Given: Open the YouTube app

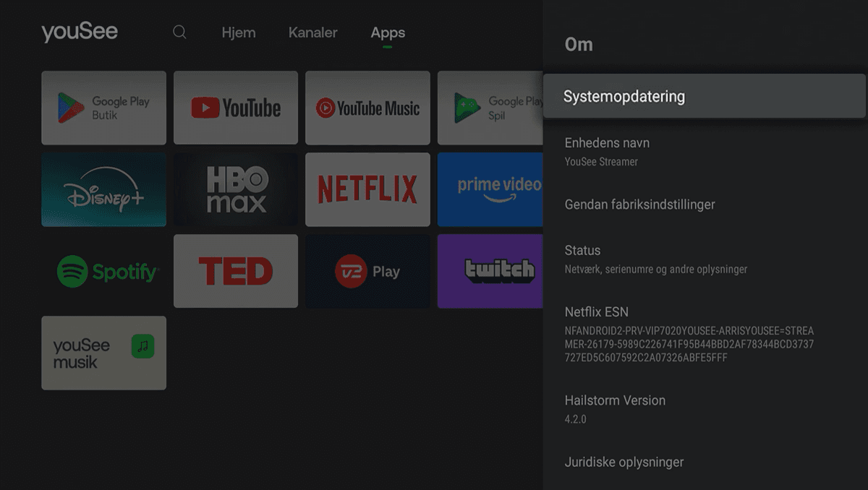Looking at the screenshot, I should click(235, 108).
